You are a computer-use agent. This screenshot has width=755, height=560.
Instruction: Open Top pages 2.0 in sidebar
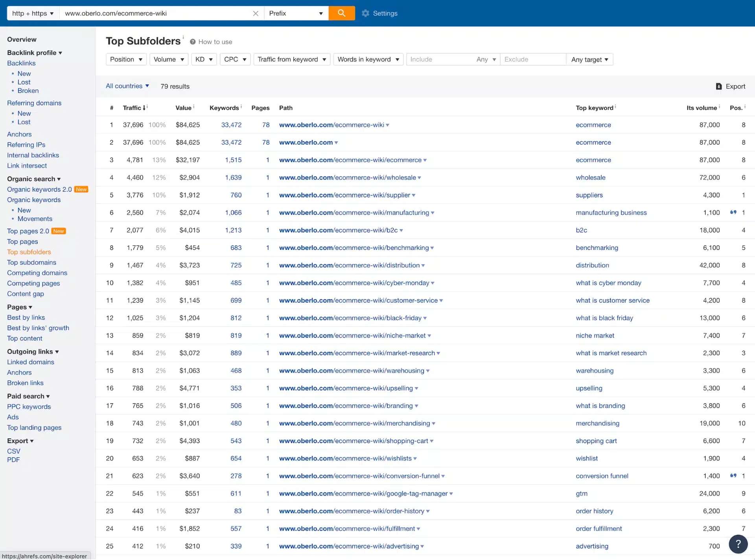[x=28, y=231]
